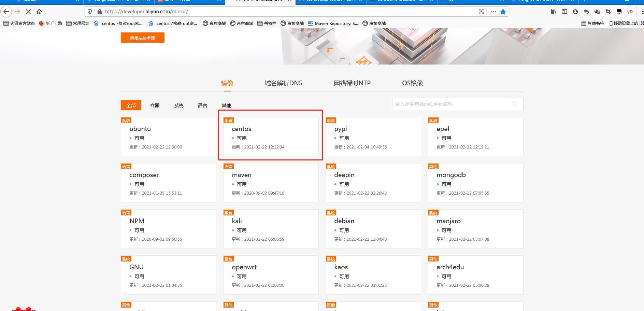The height and width of the screenshot is (311, 644).
Task: Open the kali mirror card title
Action: coord(237,221)
